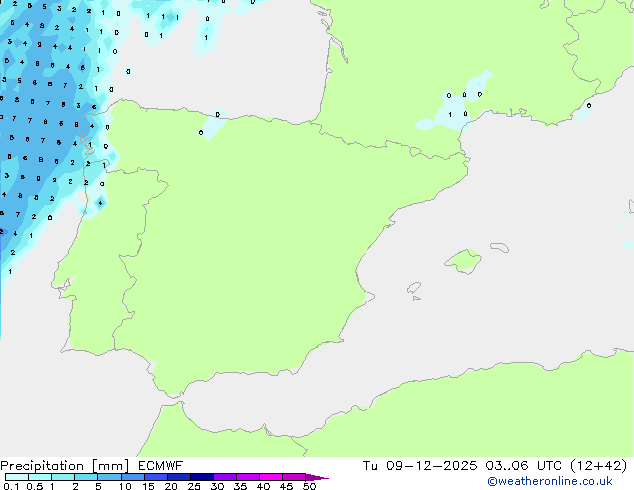Select the 30–35 mm purple legend swatch
634x490 pixels.
[x=225, y=477]
